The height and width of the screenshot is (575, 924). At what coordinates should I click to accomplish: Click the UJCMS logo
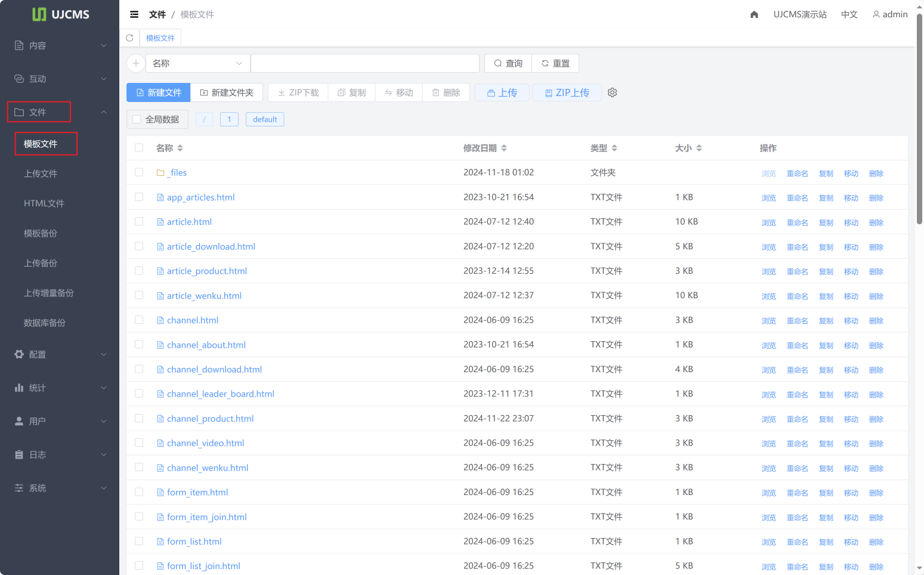(60, 14)
